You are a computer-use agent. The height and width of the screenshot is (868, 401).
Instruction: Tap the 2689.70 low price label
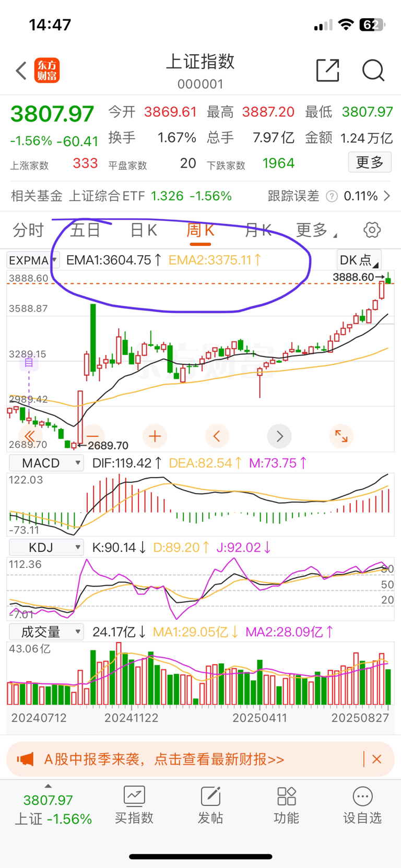pos(108,445)
